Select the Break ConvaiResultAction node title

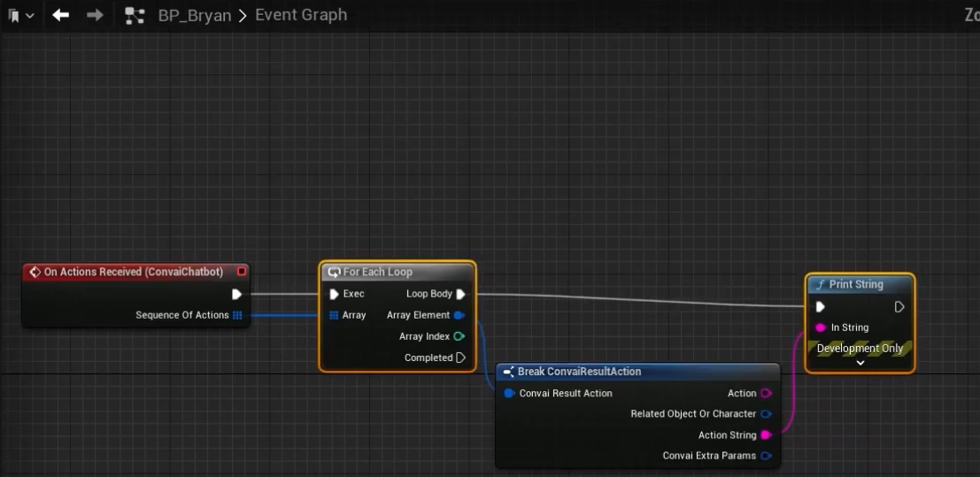pos(579,372)
